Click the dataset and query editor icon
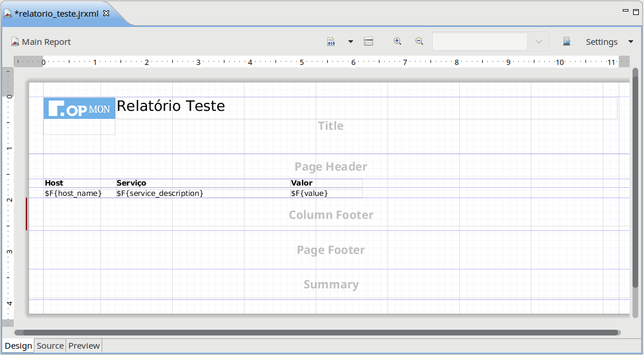Screen dimensions: 644x355 tap(368, 42)
